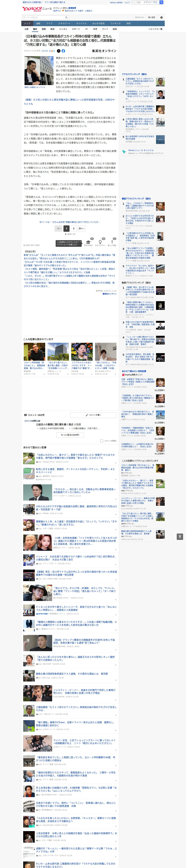The width and height of the screenshot is (186, 868).
Task: Close the reaction tooltip with the X
Action: 80,242
